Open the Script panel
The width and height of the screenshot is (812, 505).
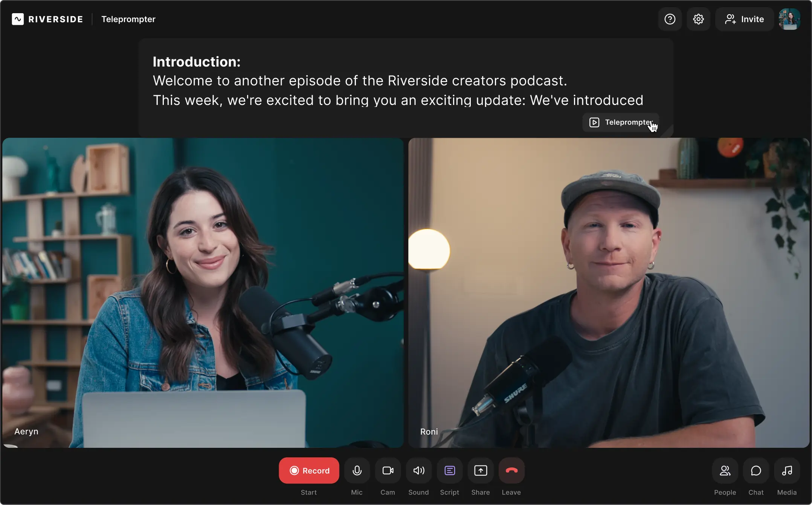coord(449,470)
